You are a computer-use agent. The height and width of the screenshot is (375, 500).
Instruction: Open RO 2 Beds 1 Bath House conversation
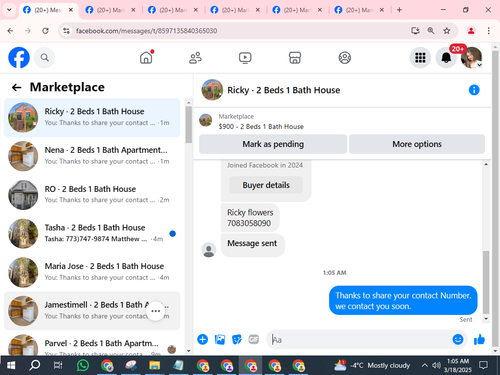click(92, 195)
